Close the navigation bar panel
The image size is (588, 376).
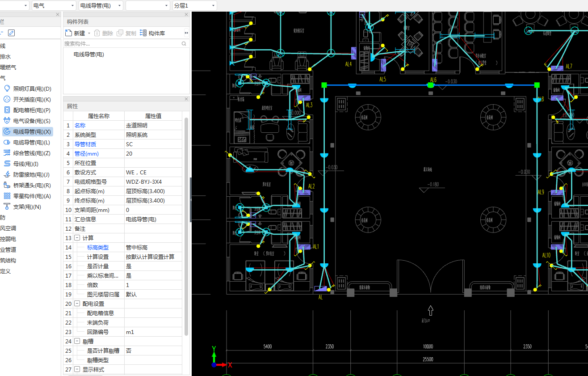58,15
